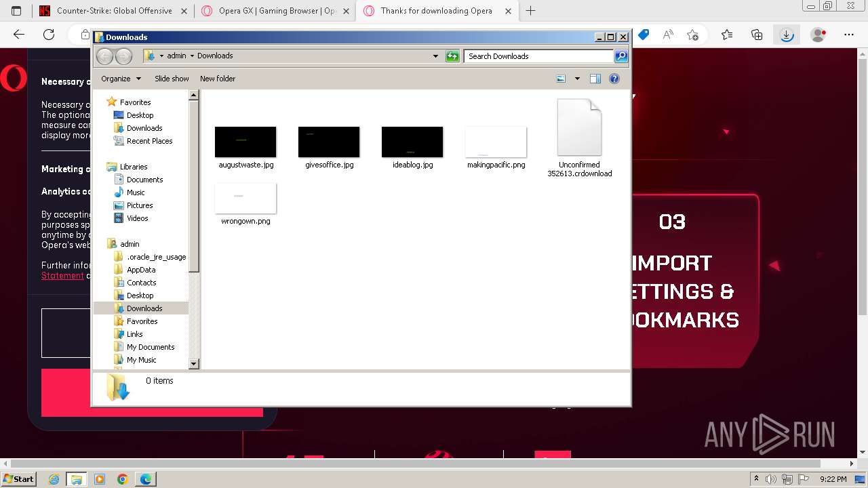868x488 pixels.
Task: Open Chrome from taskbar
Action: [123, 479]
